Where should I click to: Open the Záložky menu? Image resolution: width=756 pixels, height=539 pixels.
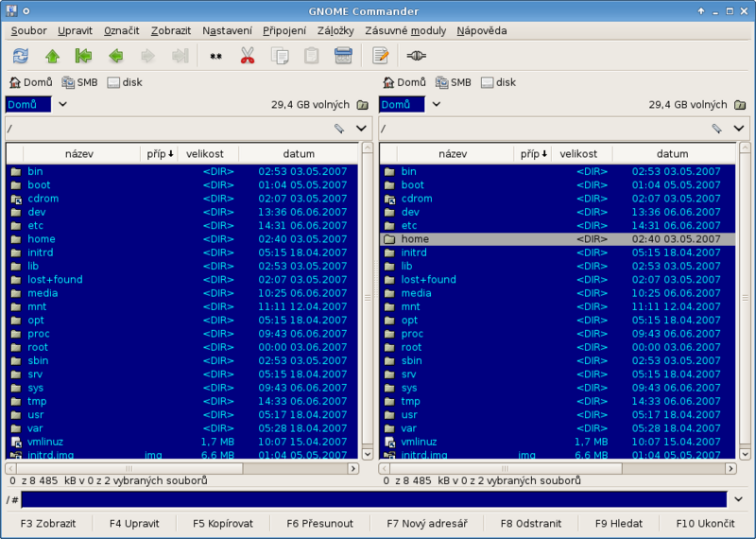pos(335,31)
